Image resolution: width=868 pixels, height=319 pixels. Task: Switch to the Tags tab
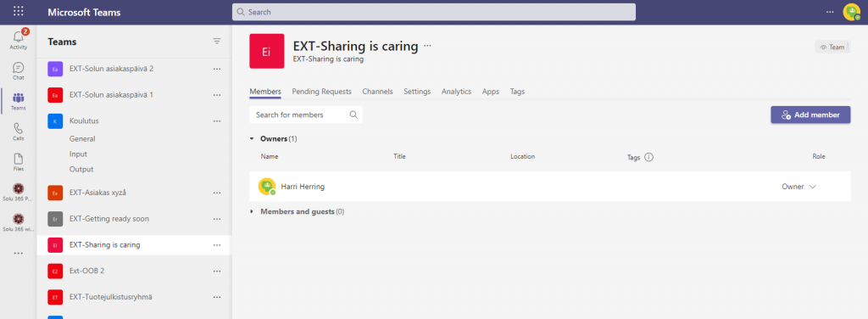point(518,92)
